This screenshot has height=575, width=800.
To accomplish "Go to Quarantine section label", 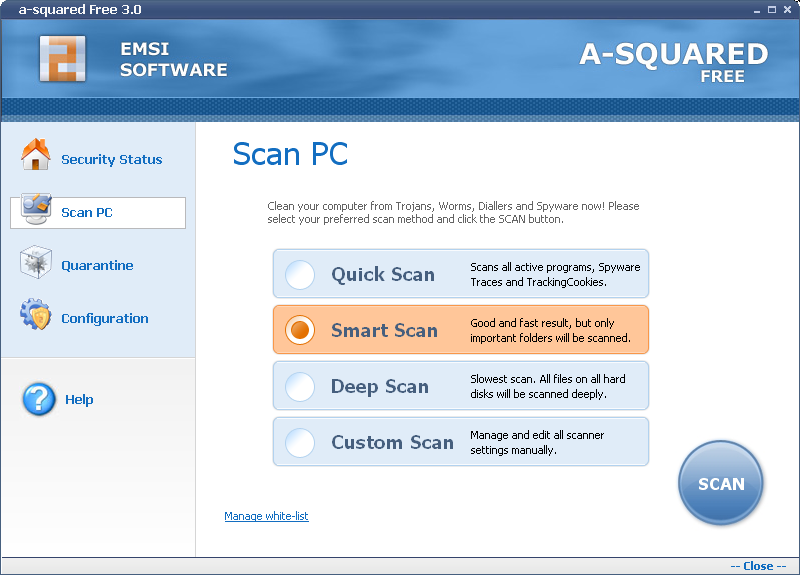I will 97,266.
